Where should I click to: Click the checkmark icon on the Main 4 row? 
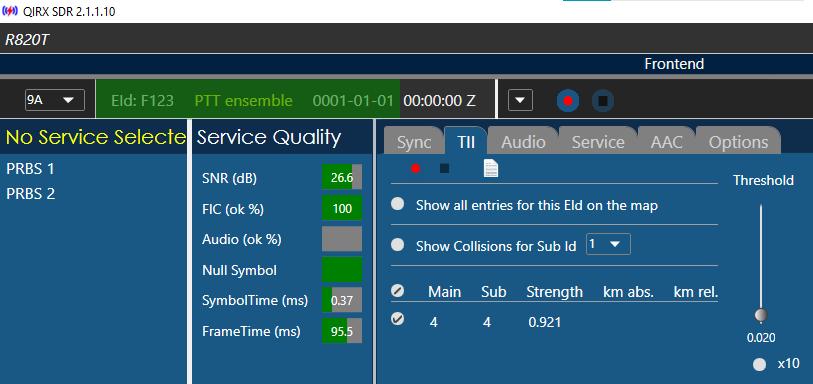coord(398,320)
